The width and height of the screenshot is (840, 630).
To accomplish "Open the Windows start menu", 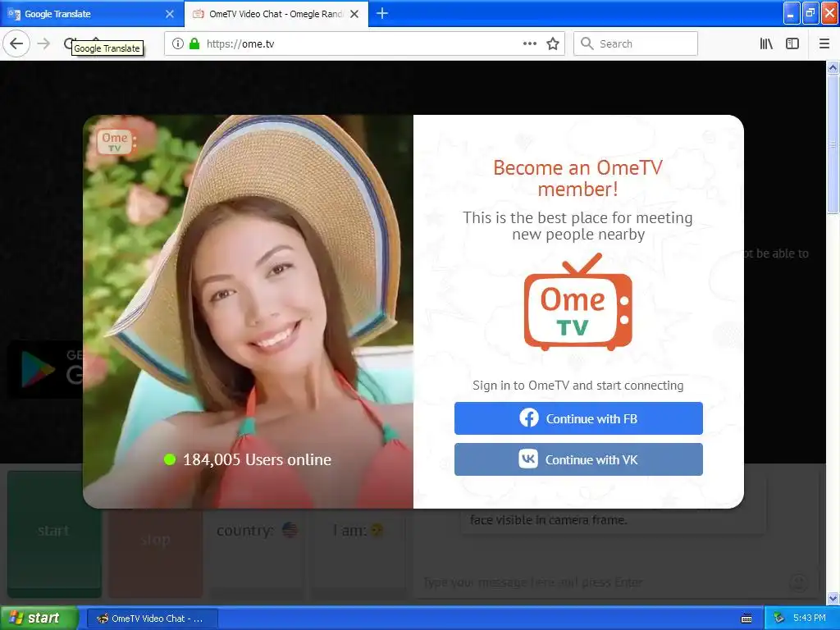I will pyautogui.click(x=39, y=619).
